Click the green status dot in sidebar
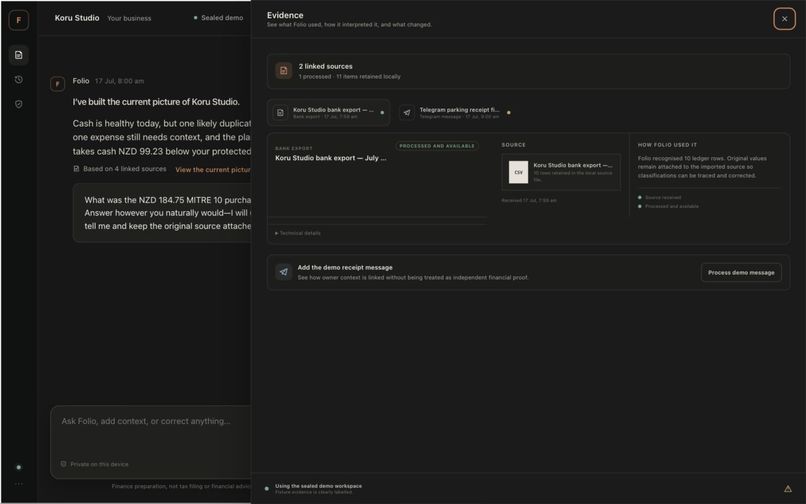 [19, 467]
